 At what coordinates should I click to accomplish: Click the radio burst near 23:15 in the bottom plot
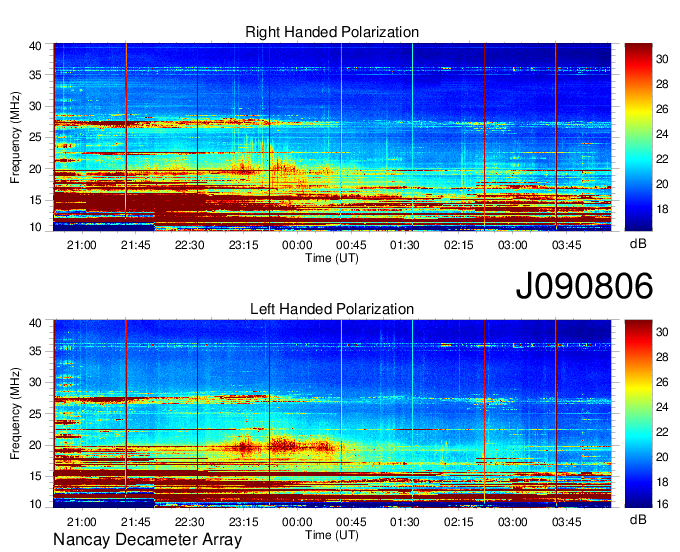(x=245, y=446)
